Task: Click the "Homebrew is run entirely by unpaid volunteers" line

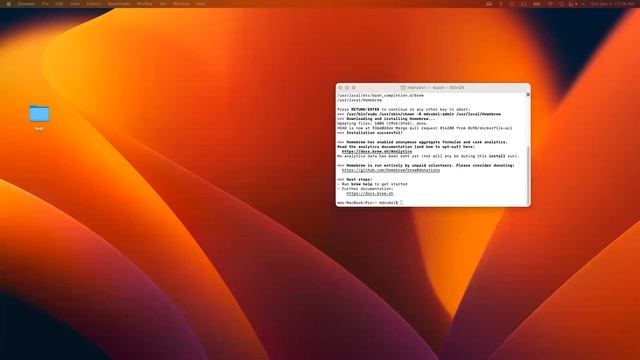Action: [426, 165]
